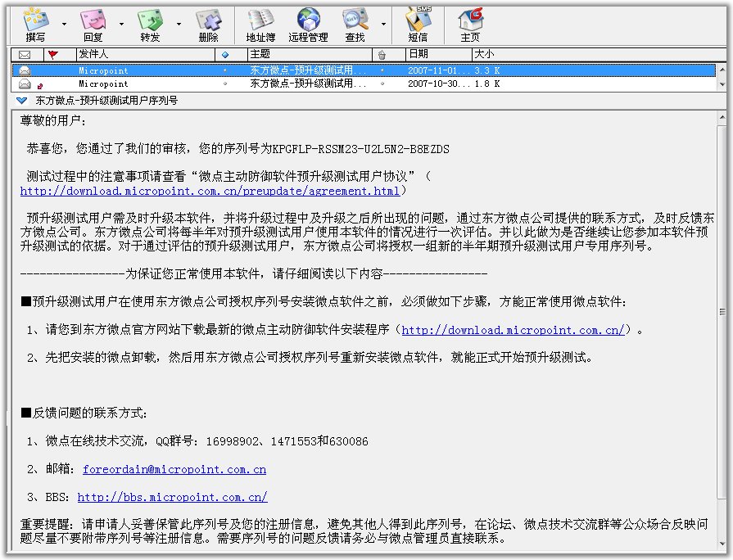Click the 查找 search icon
This screenshot has width=733, height=560.
pos(355,25)
